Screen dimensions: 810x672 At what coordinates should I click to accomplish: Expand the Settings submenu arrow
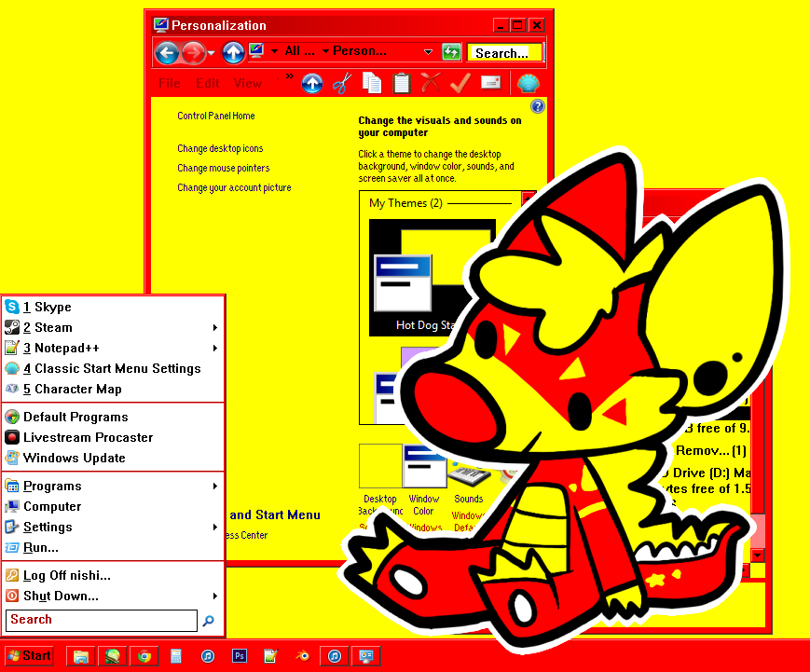[x=215, y=527]
